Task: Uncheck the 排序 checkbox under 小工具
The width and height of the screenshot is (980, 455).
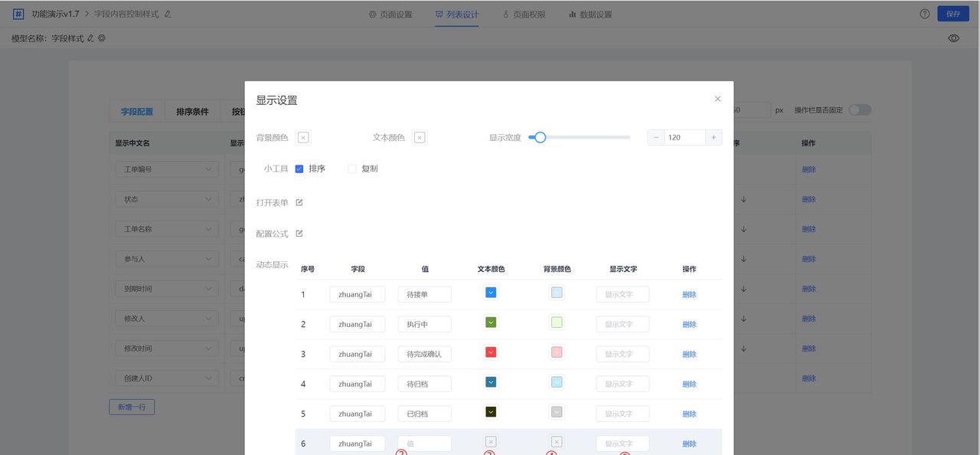Action: [x=299, y=169]
